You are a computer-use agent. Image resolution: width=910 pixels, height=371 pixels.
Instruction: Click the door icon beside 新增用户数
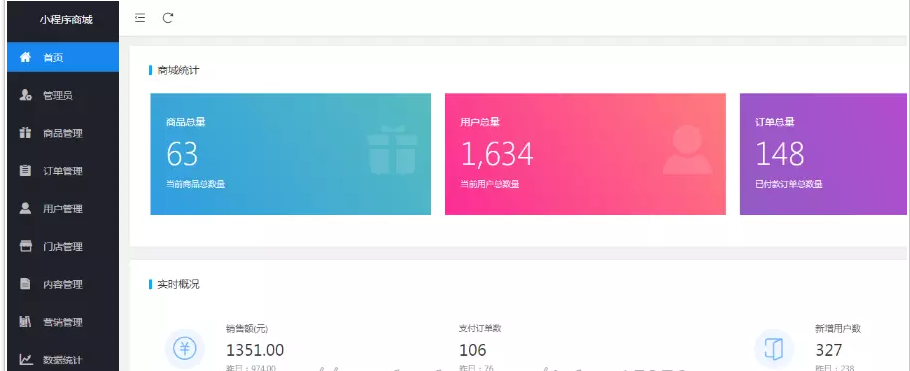click(x=774, y=348)
